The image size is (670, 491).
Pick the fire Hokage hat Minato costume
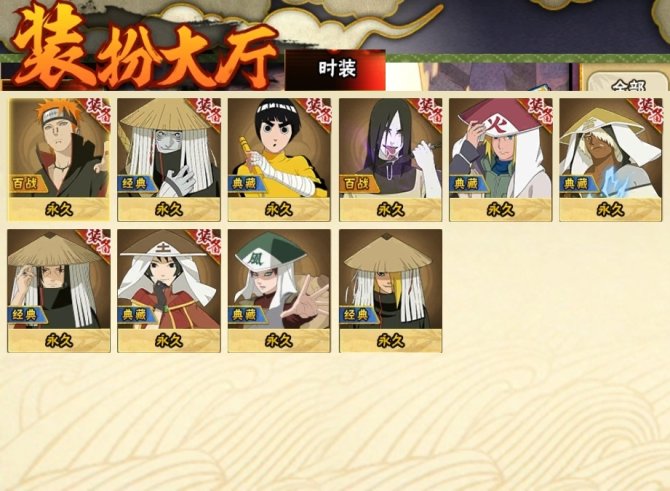click(501, 159)
